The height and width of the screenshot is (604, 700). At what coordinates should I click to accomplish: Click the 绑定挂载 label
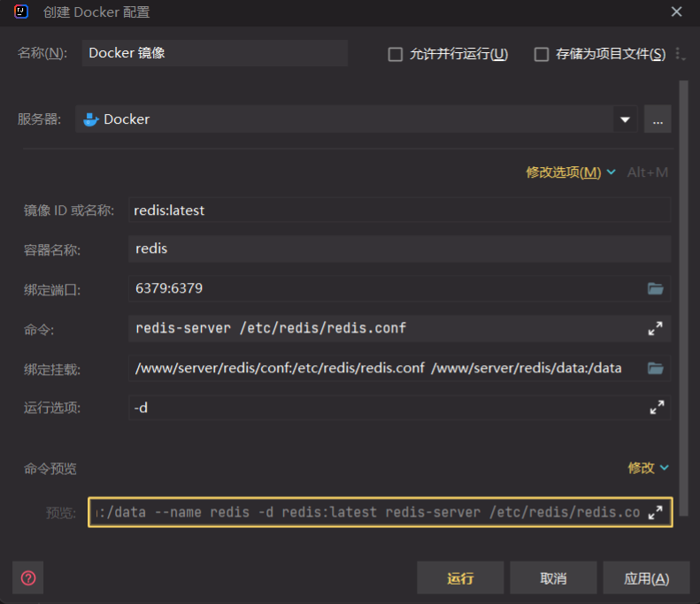(52, 370)
